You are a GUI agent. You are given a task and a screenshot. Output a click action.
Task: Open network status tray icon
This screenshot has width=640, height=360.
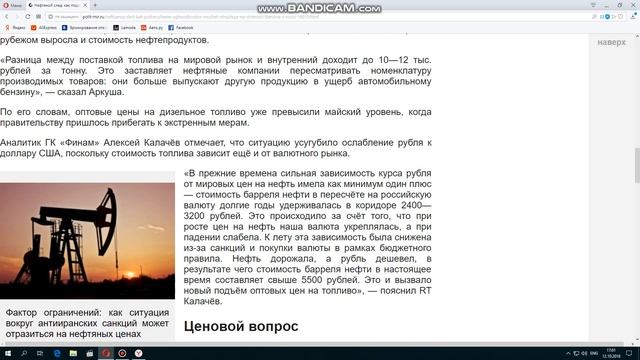576,353
